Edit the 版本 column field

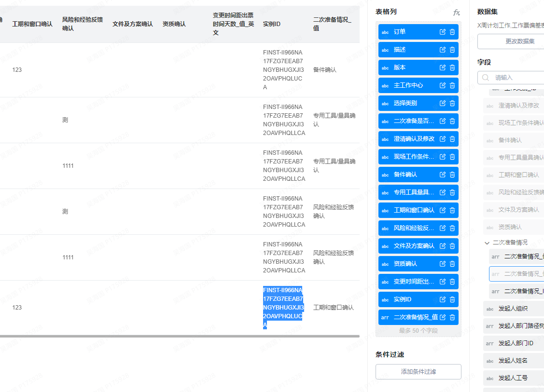pos(442,68)
